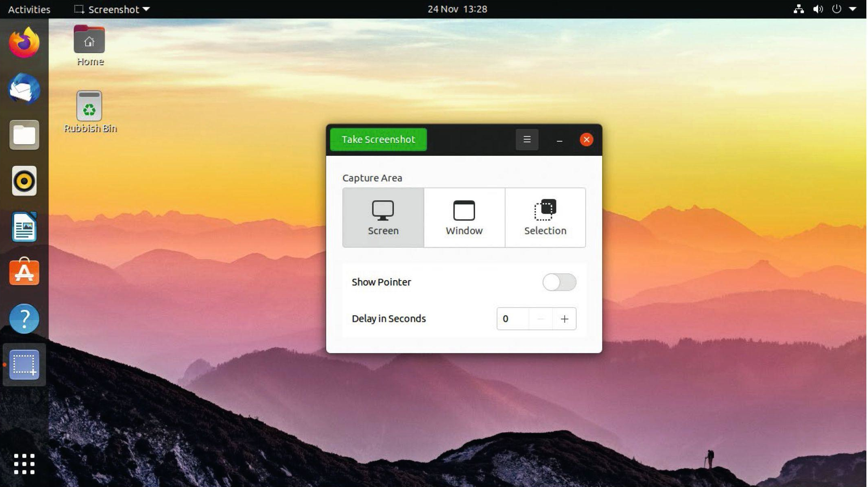Toggle the Show Pointer switch
This screenshot has width=868, height=487.
[559, 282]
